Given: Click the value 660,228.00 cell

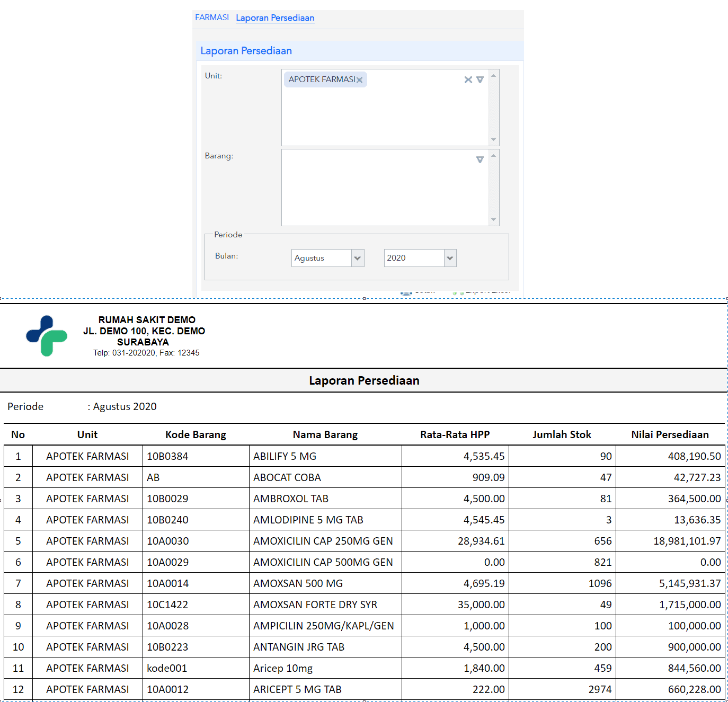Looking at the screenshot, I should click(670, 689).
